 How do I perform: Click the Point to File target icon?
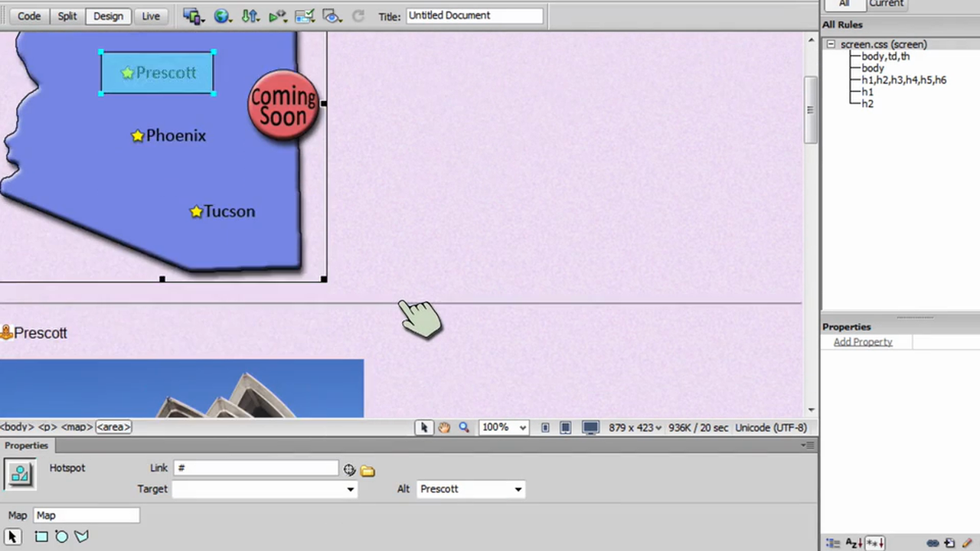pos(349,470)
